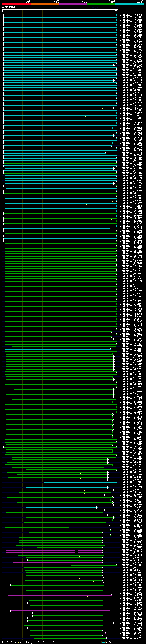The height and width of the screenshot is (644, 146).
Task: Select hit label UniRef100_Q2MI69
Action: click(131, 88)
